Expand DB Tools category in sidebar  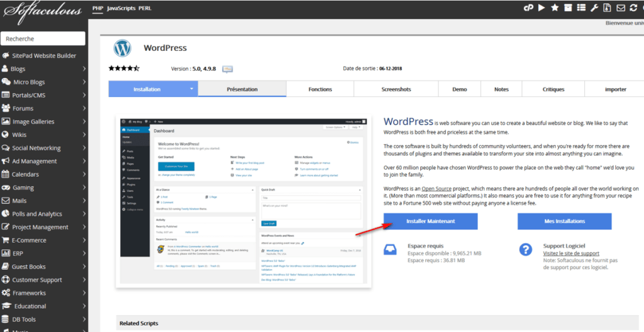point(44,319)
